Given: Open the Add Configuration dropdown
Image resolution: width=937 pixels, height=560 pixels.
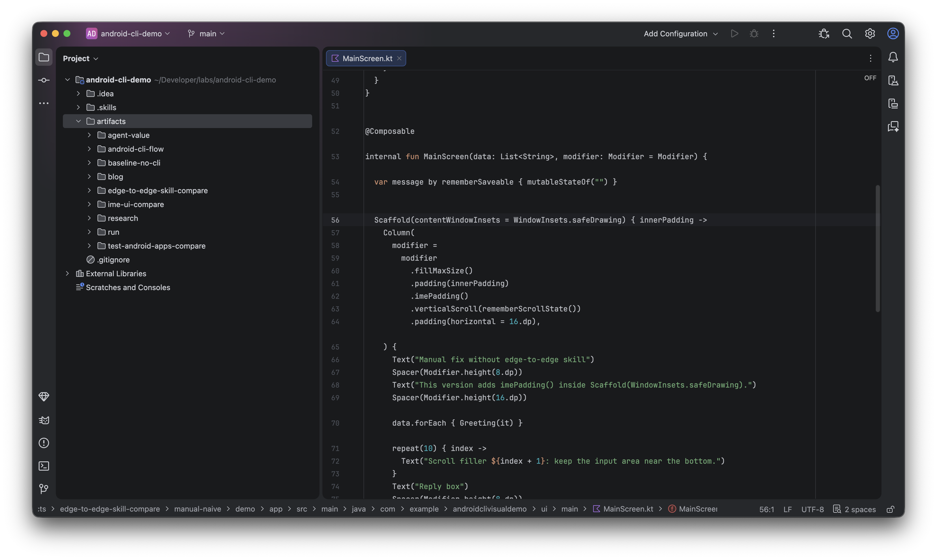Looking at the screenshot, I should 680,33.
